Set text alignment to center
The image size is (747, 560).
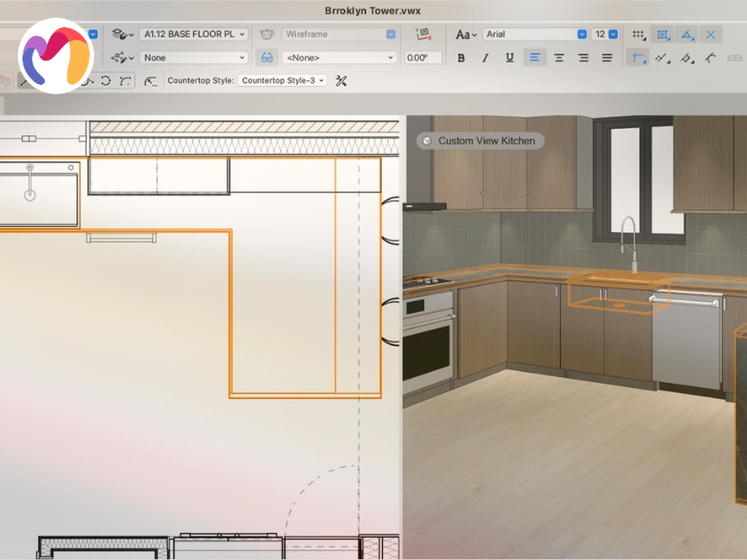coord(559,58)
